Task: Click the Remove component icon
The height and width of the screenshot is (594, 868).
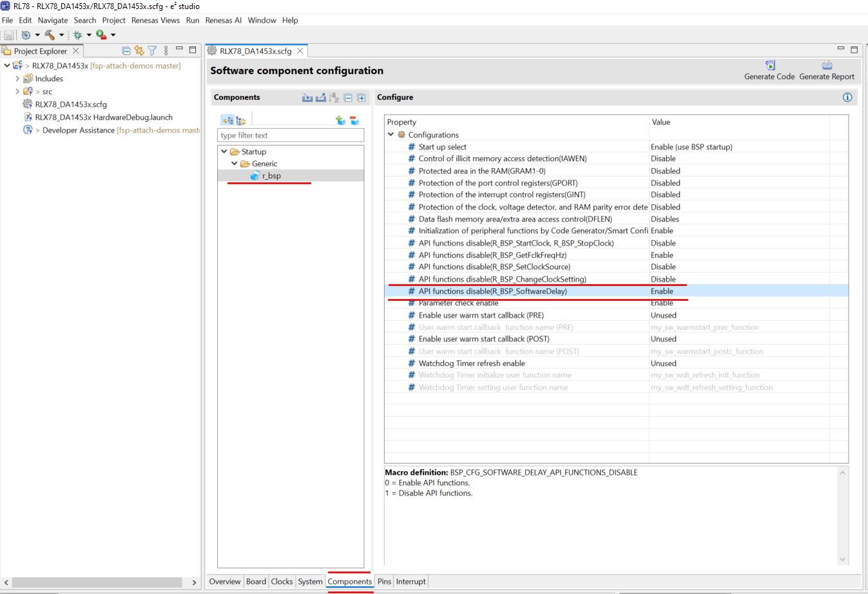Action: (354, 120)
